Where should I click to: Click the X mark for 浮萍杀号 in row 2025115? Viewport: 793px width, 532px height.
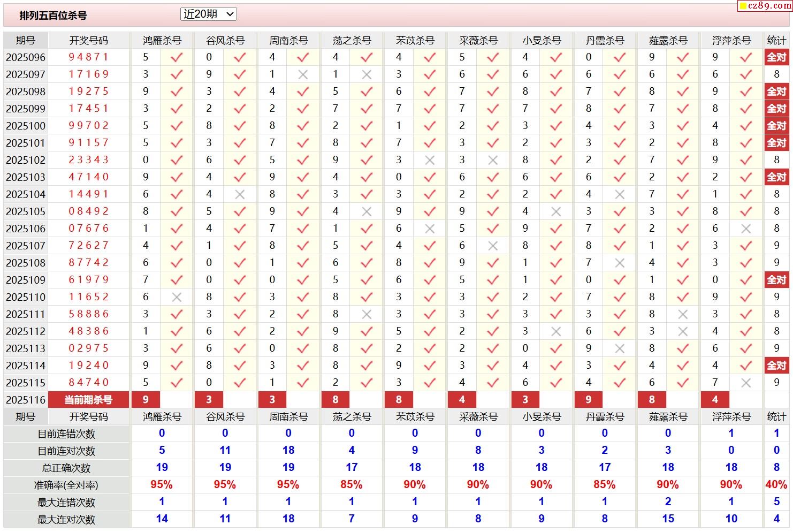[746, 383]
